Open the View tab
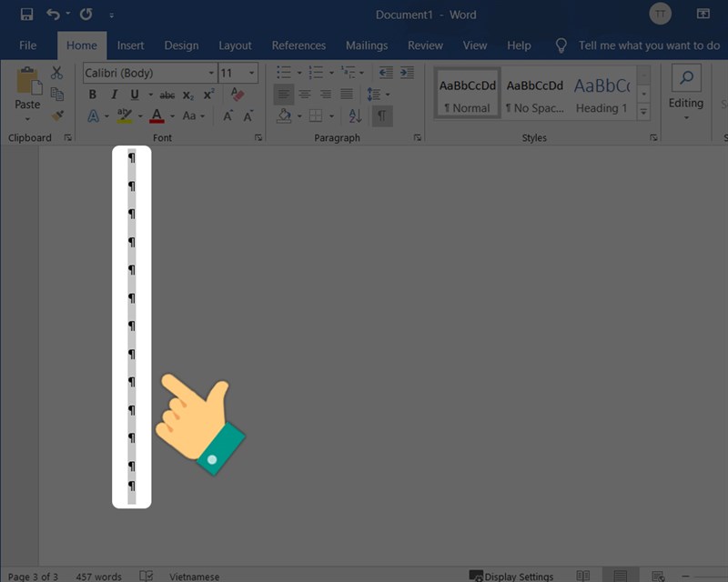 (474, 45)
